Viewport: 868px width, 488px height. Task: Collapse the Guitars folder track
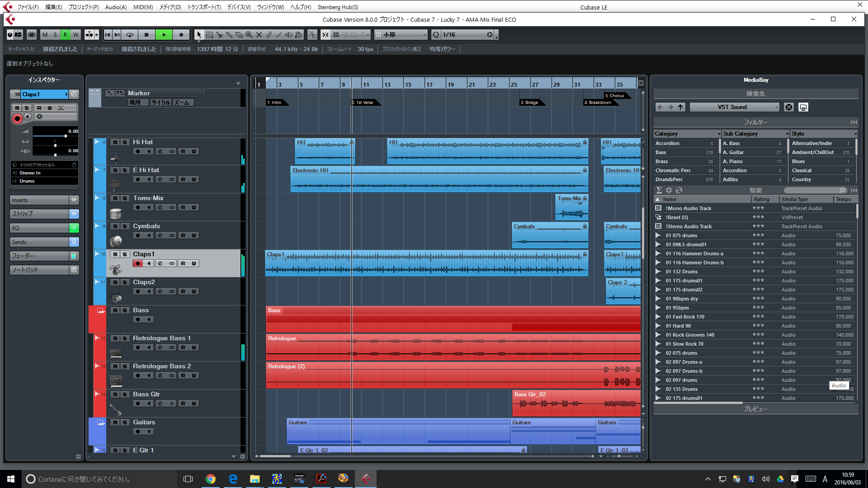click(101, 422)
